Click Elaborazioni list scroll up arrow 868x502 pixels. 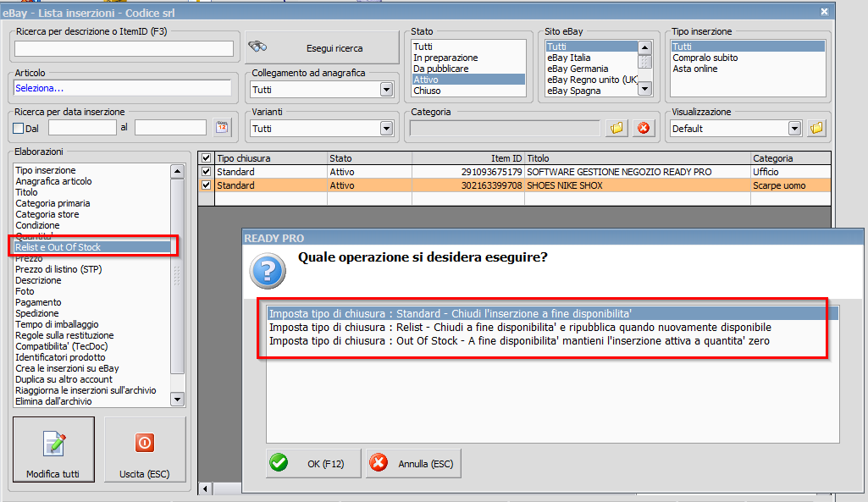(177, 171)
